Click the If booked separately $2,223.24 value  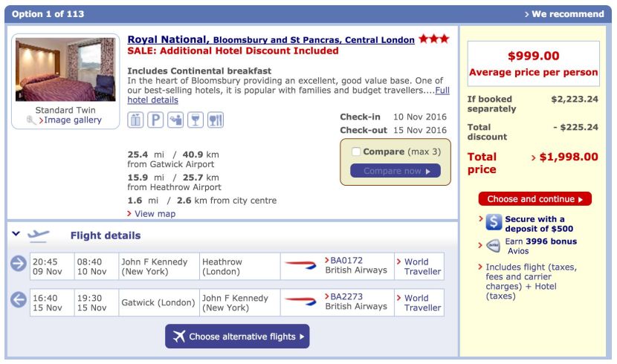coord(575,99)
